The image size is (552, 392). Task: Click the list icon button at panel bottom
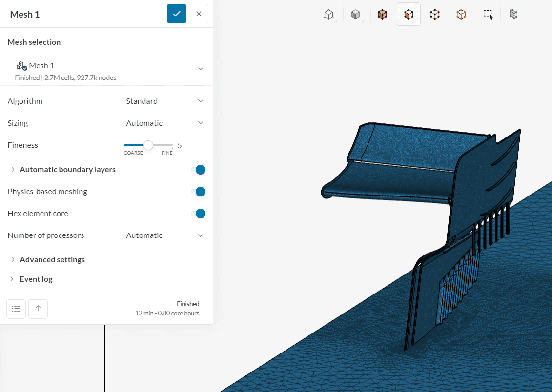pos(16,309)
